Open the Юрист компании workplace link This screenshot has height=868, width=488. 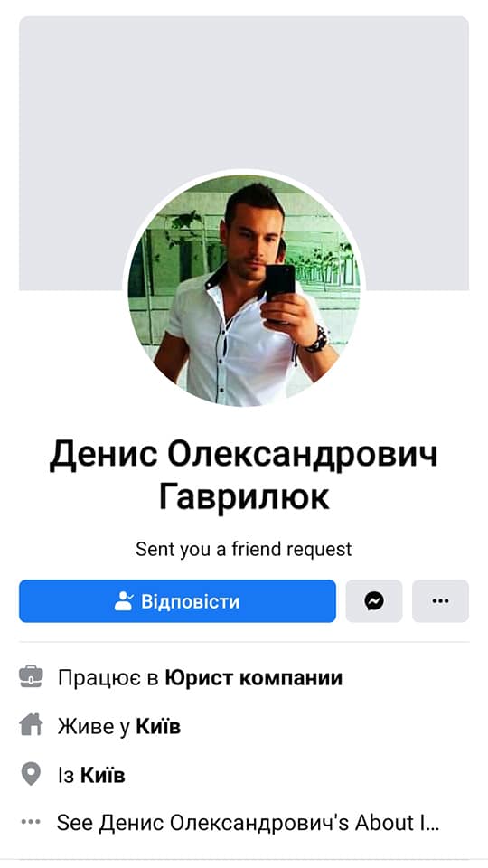pyautogui.click(x=254, y=677)
